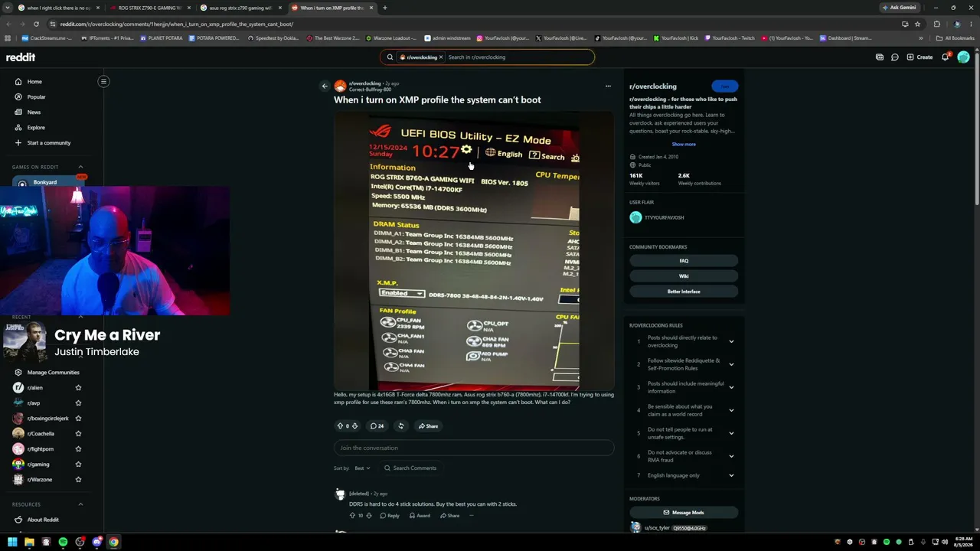Viewport: 980px width, 551px height.
Task: Downvote the XMP profile post
Action: (354, 426)
